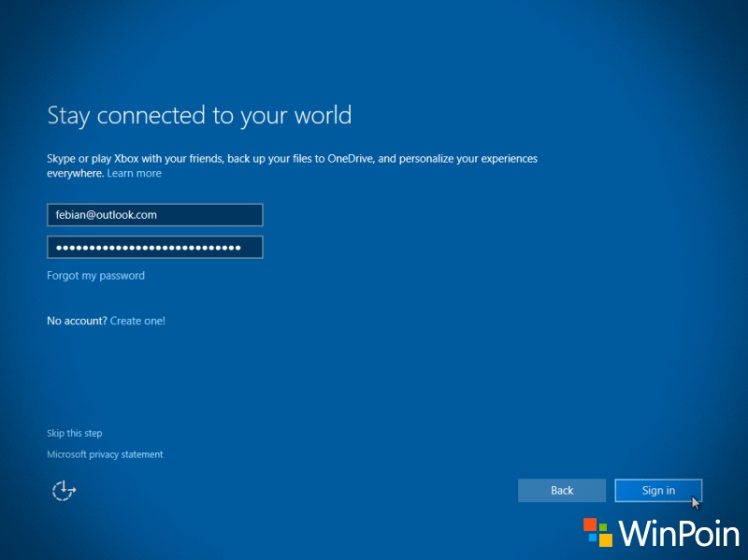Focus the email field with febian@outlook.com

(155, 215)
